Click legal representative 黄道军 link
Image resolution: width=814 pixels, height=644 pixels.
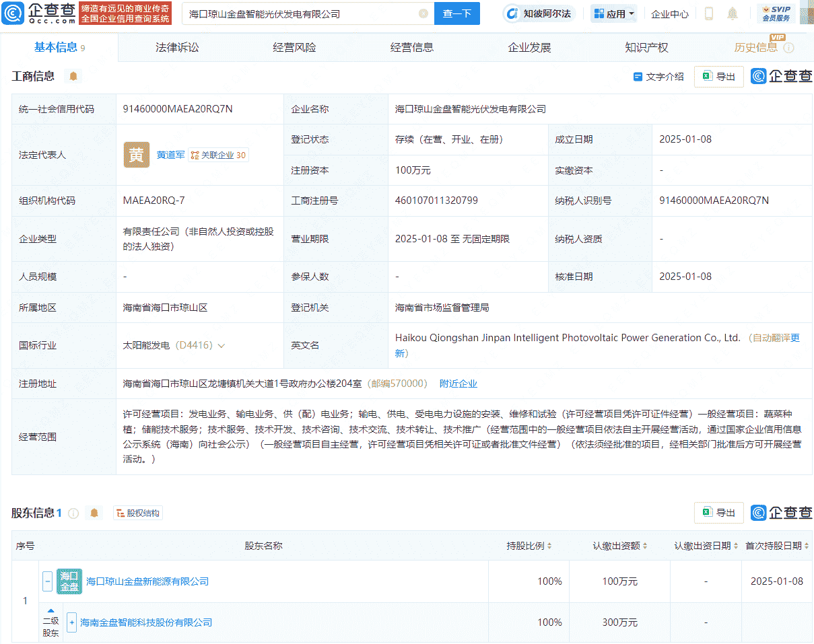click(171, 154)
